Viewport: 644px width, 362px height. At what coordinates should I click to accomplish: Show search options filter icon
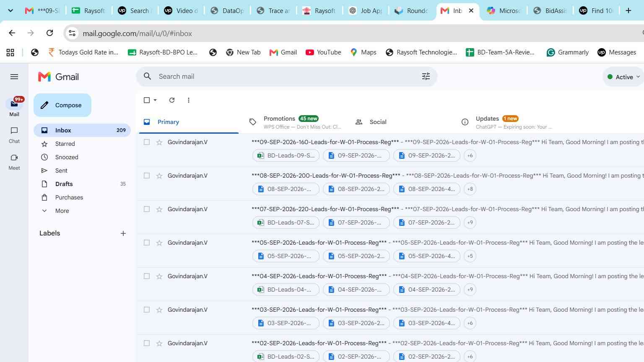pos(426,76)
